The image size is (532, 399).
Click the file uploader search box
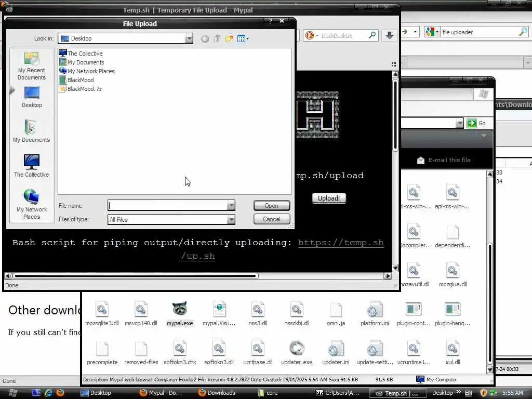click(x=478, y=32)
